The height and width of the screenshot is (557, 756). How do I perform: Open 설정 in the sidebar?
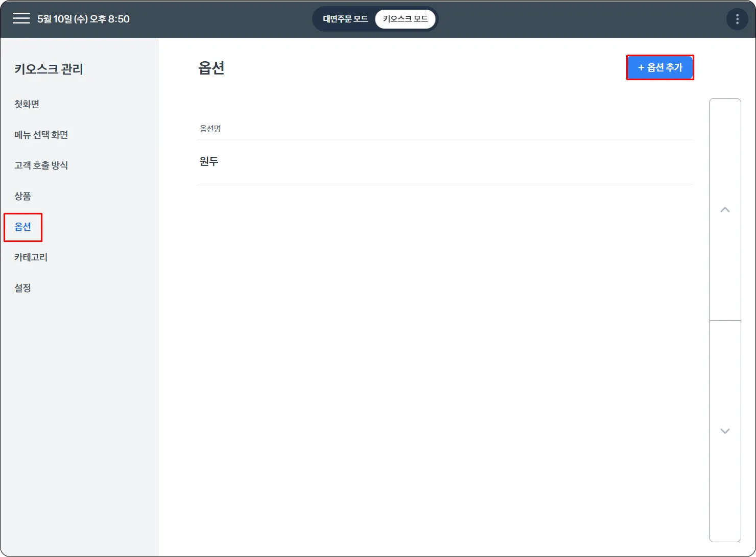click(x=22, y=288)
